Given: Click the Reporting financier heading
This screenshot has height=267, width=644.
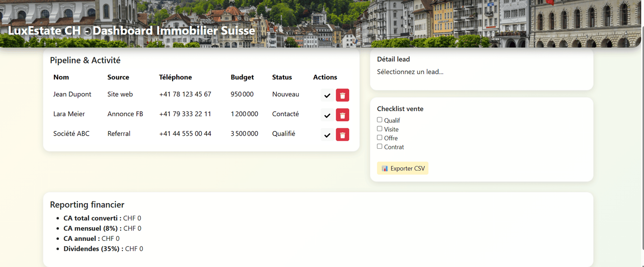Looking at the screenshot, I should (87, 205).
